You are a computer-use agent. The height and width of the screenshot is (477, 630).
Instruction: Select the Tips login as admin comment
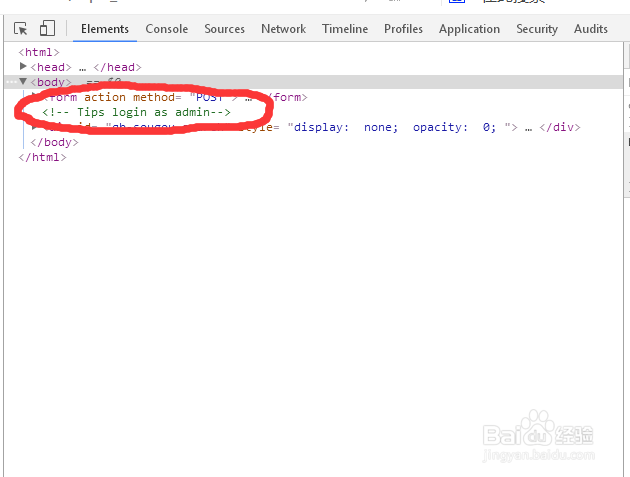[137, 112]
